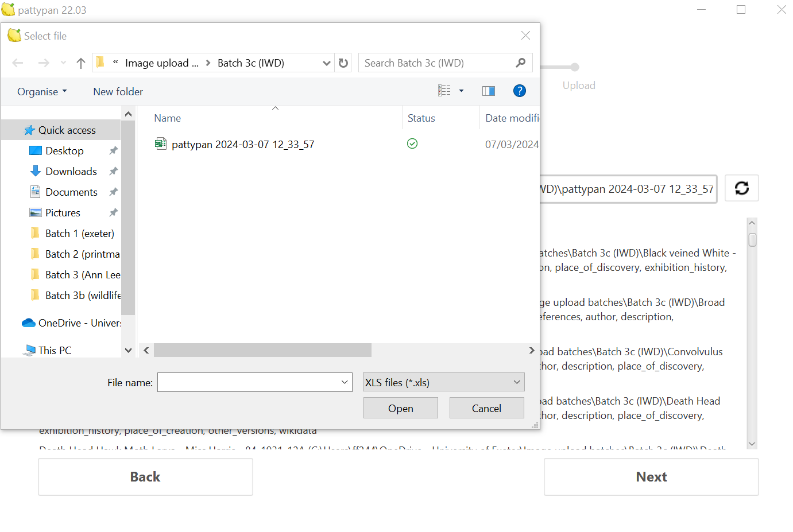The height and width of the screenshot is (532, 793).
Task: Toggle the preview pane
Action: coord(489,91)
